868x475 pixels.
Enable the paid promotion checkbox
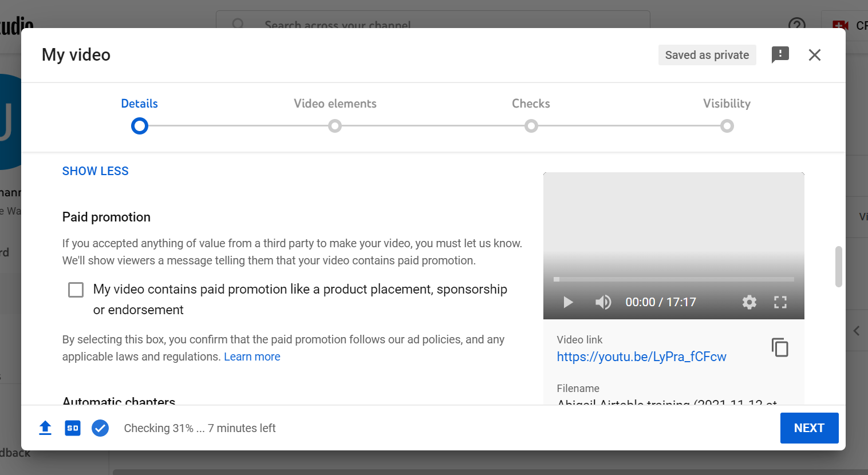[x=76, y=290]
